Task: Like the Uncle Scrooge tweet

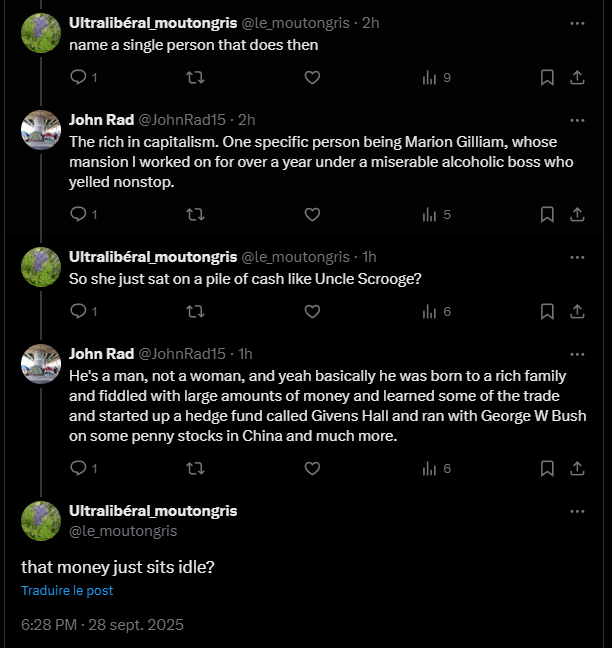Action: click(312, 311)
